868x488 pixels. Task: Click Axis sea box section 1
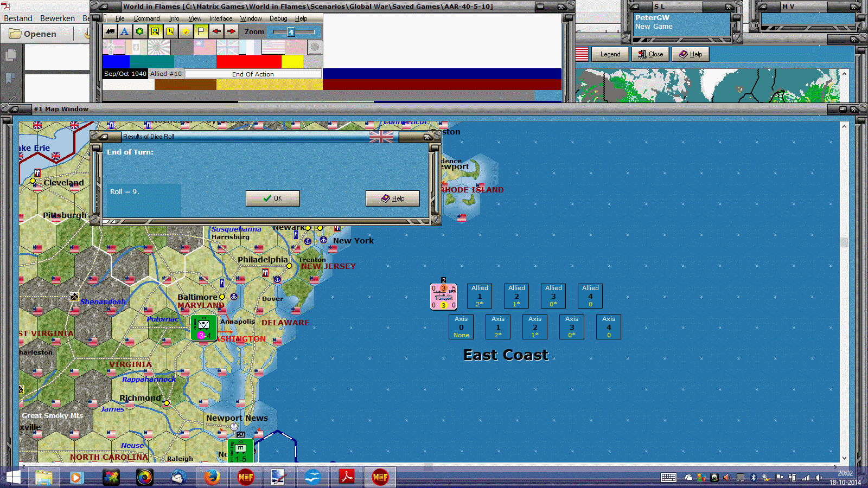tap(498, 327)
